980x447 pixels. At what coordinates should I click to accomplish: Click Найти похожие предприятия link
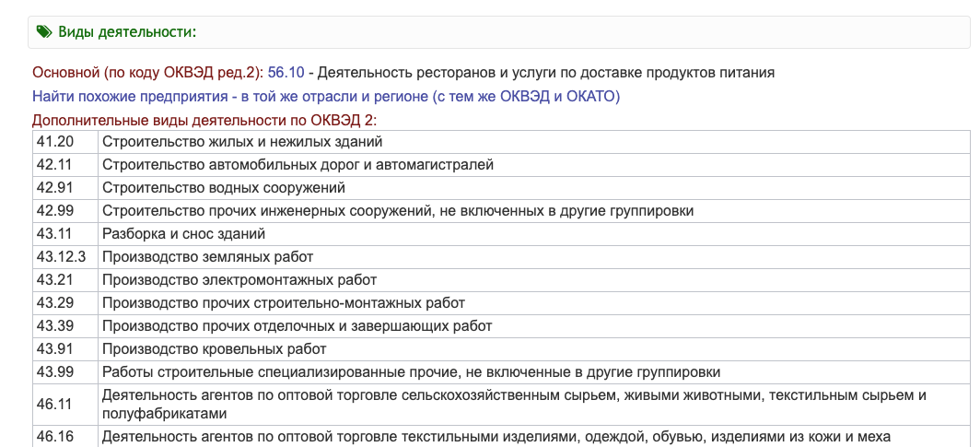(326, 96)
